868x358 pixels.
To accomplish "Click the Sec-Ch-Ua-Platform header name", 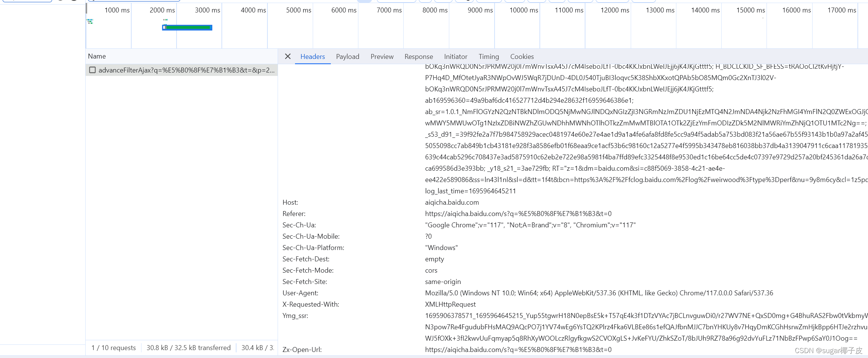I will 313,248.
